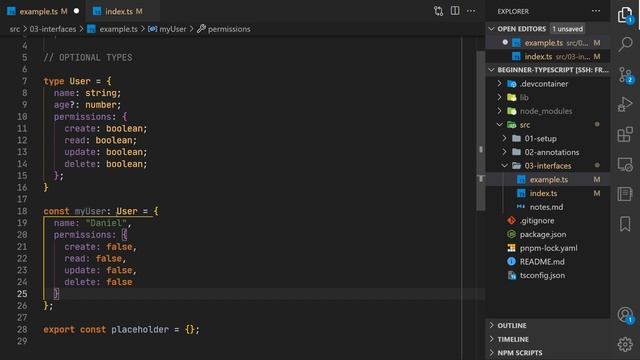Open Remote Explorer view

(625, 164)
